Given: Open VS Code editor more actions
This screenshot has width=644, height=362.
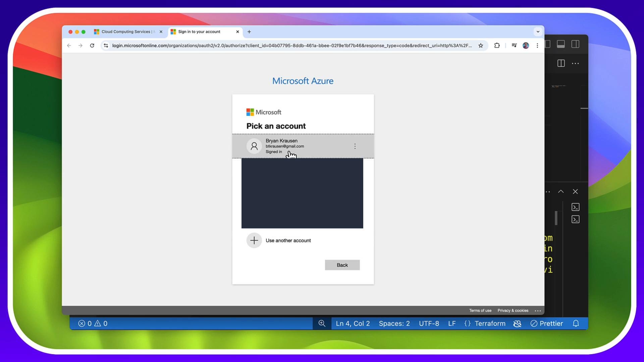Looking at the screenshot, I should pyautogui.click(x=575, y=63).
